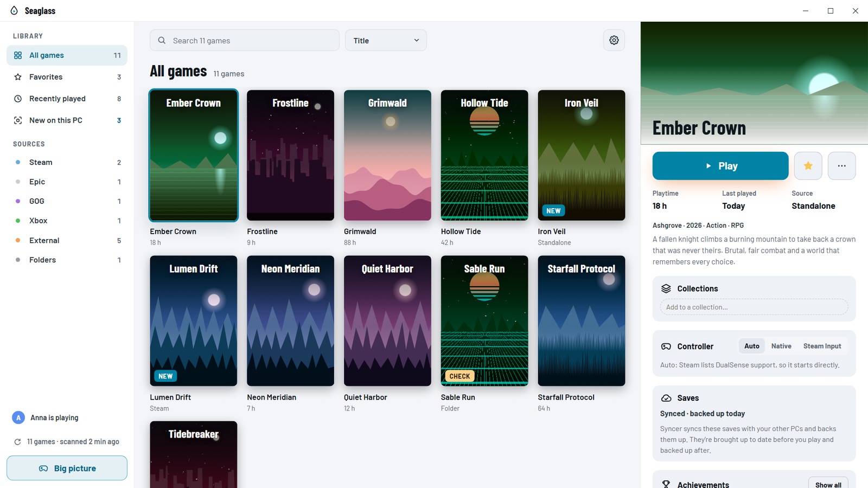Select the All games library view

tap(67, 55)
